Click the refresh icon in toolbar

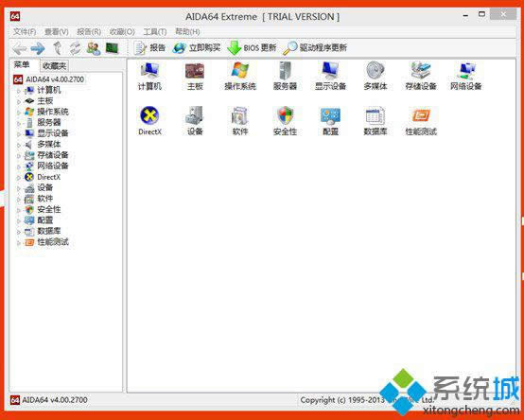coord(75,48)
